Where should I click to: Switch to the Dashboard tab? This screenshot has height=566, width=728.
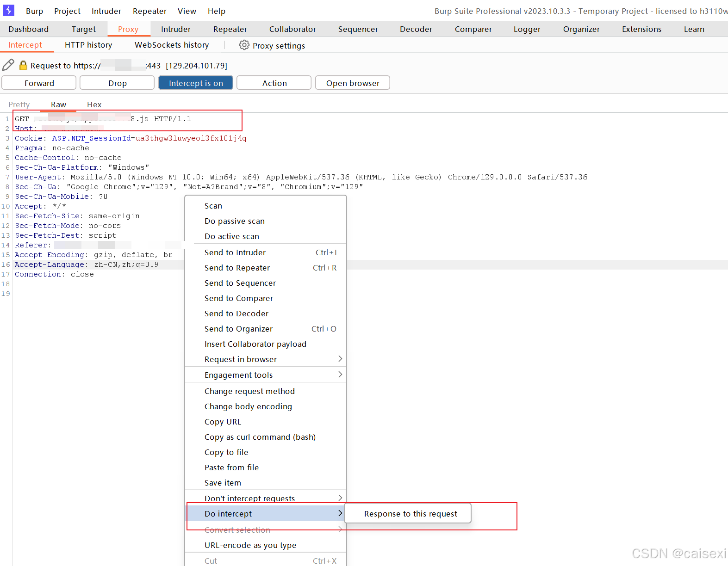pos(28,29)
